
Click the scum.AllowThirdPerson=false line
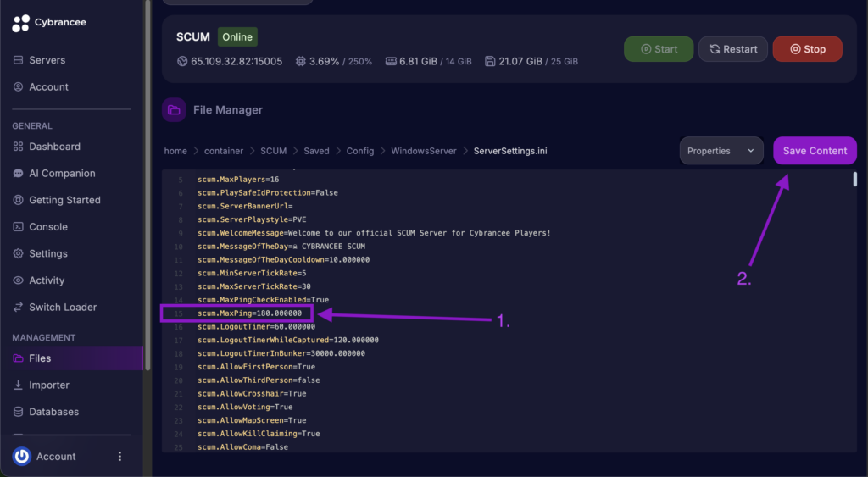[x=259, y=380]
